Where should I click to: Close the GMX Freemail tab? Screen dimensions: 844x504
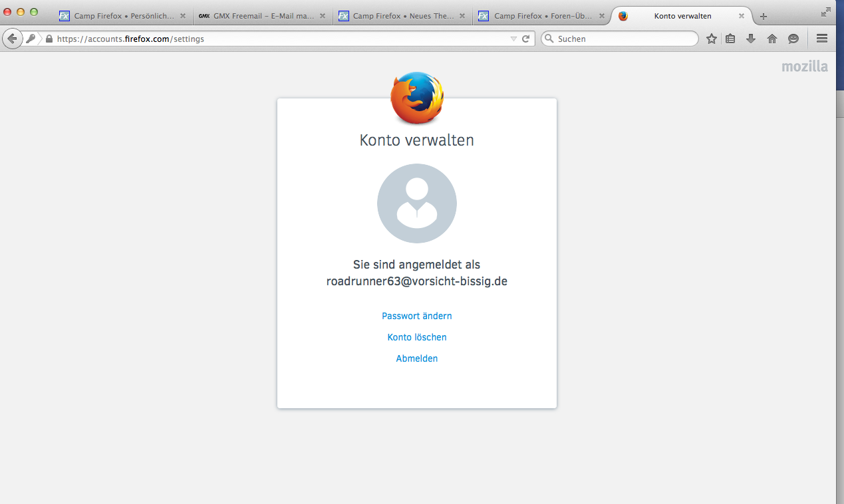pyautogui.click(x=323, y=16)
